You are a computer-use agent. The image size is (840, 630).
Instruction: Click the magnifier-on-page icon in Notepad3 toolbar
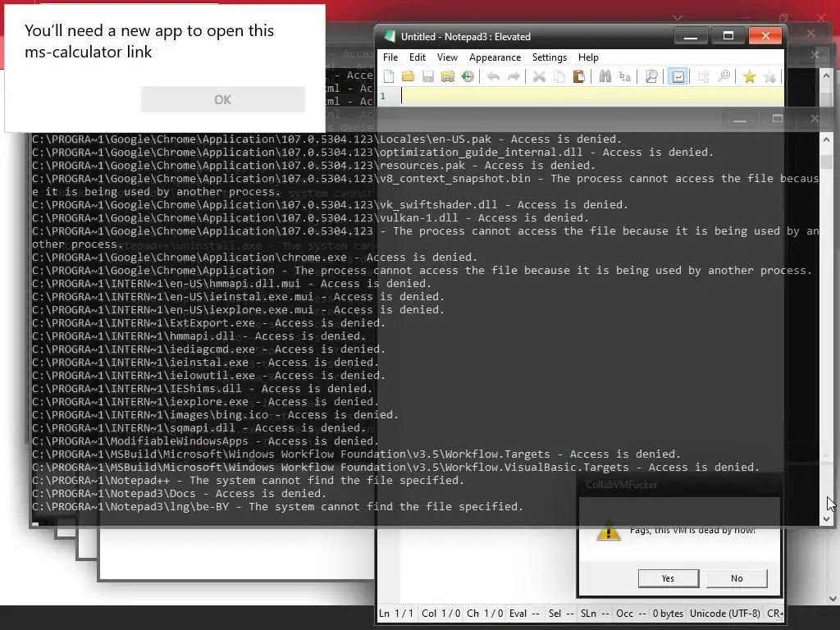pyautogui.click(x=651, y=76)
